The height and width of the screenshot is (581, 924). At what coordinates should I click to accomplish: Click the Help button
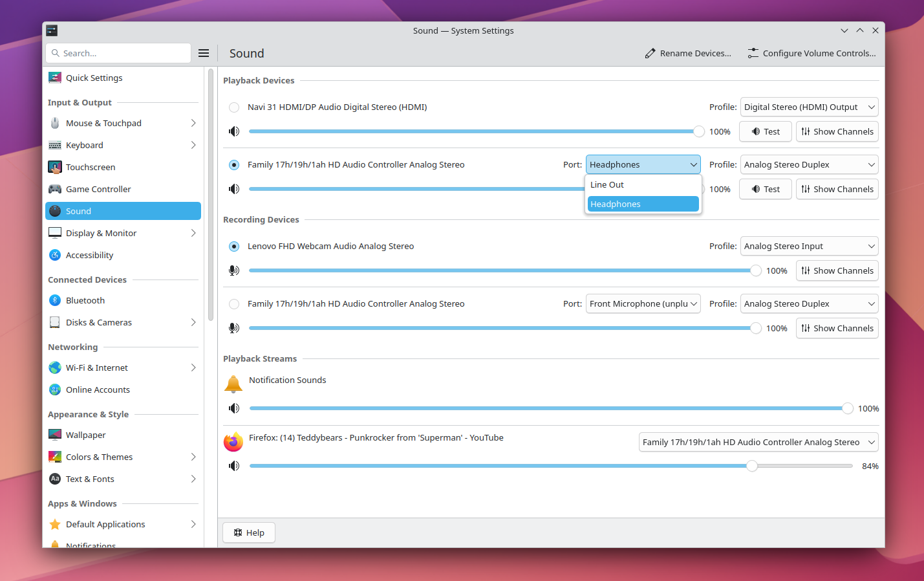coord(249,533)
